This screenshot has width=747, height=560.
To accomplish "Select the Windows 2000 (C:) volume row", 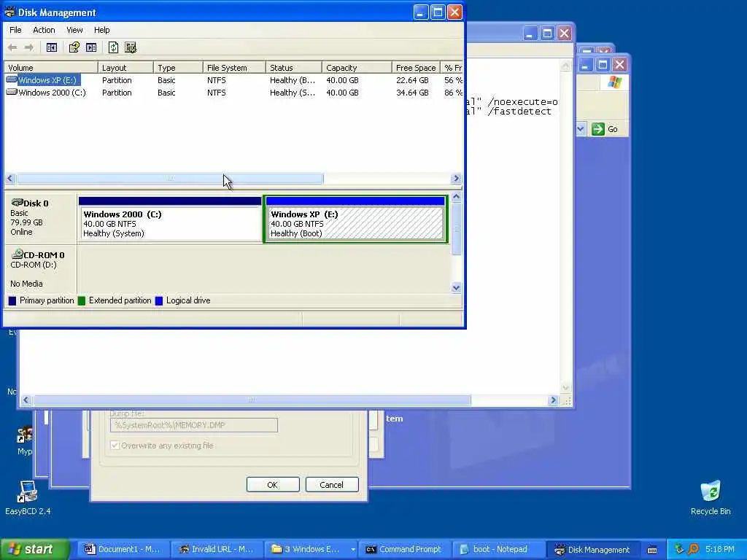I will [x=233, y=93].
